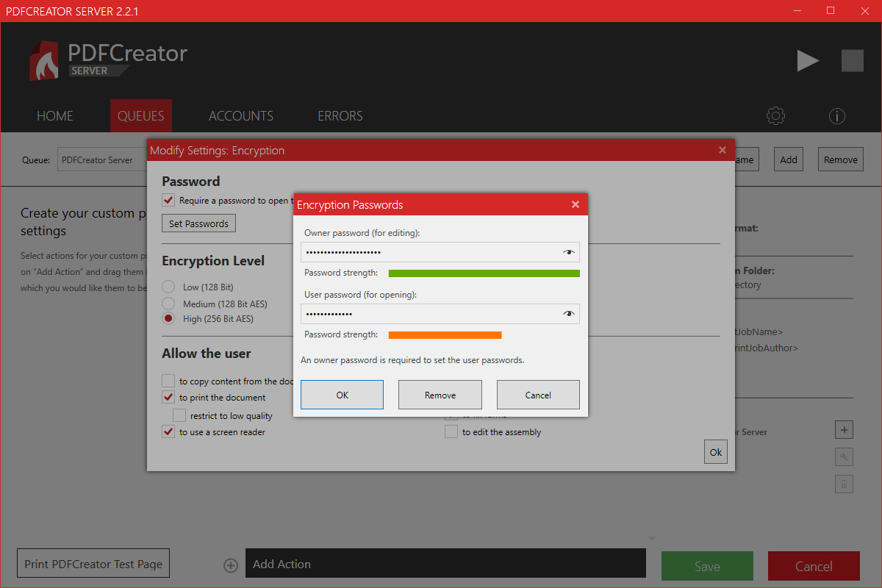Click the plus icon beside Add Action
The image size is (882, 588).
pyautogui.click(x=231, y=565)
